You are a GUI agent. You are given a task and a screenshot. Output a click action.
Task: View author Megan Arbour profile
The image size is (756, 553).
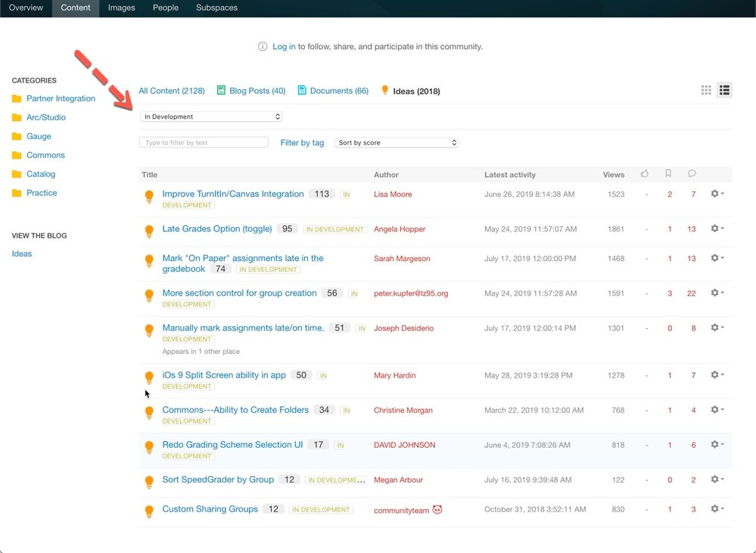point(398,480)
